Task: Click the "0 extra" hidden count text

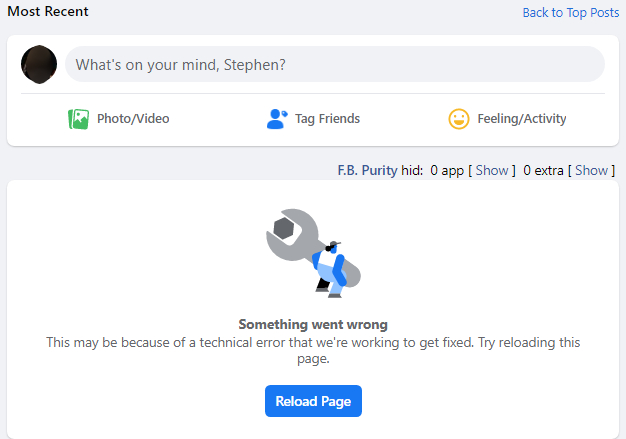Action: (543, 170)
